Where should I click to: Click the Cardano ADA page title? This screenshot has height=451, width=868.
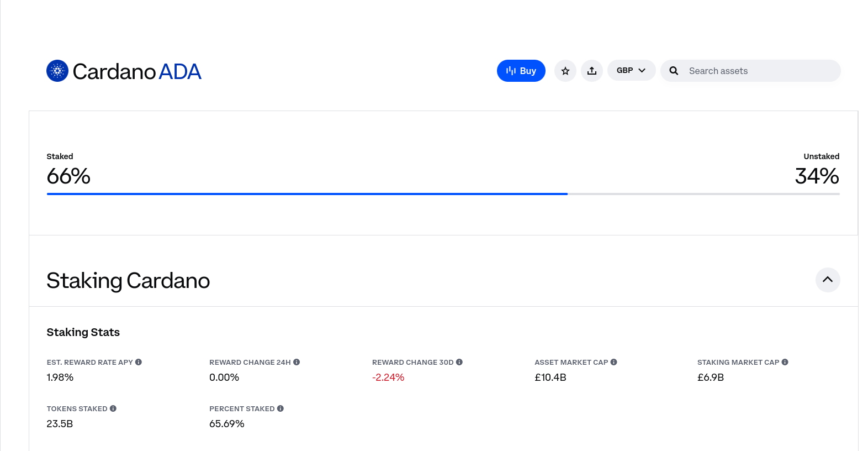tap(137, 71)
